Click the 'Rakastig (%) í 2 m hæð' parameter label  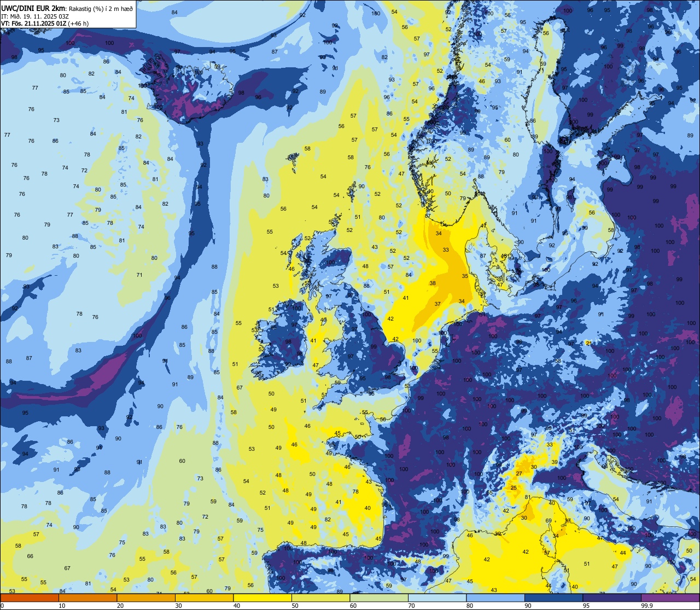100,8
